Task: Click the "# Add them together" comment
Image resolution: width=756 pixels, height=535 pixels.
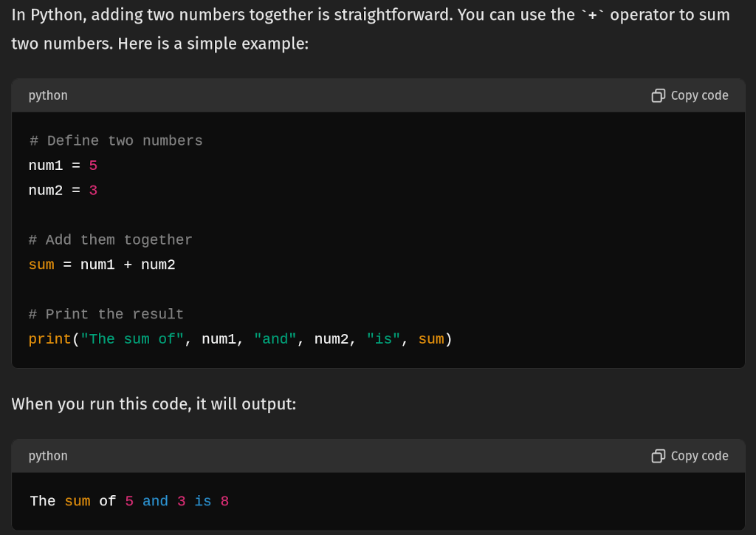Action: coord(111,239)
